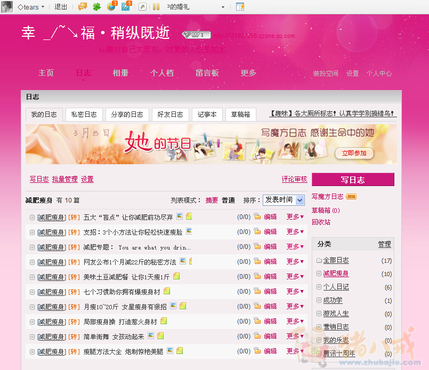
Task: Click the pink 写日志 button in sidebar
Action: pos(353,180)
